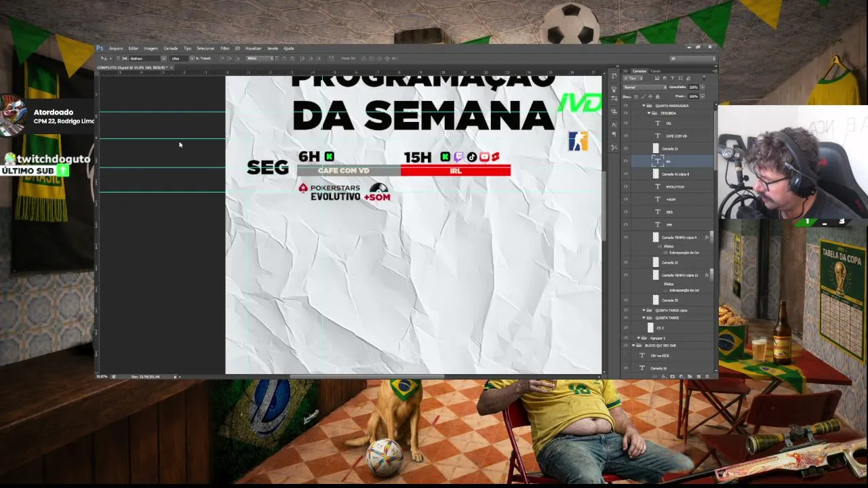
Task: Switch to the 3D panel tab
Action: pos(626,71)
